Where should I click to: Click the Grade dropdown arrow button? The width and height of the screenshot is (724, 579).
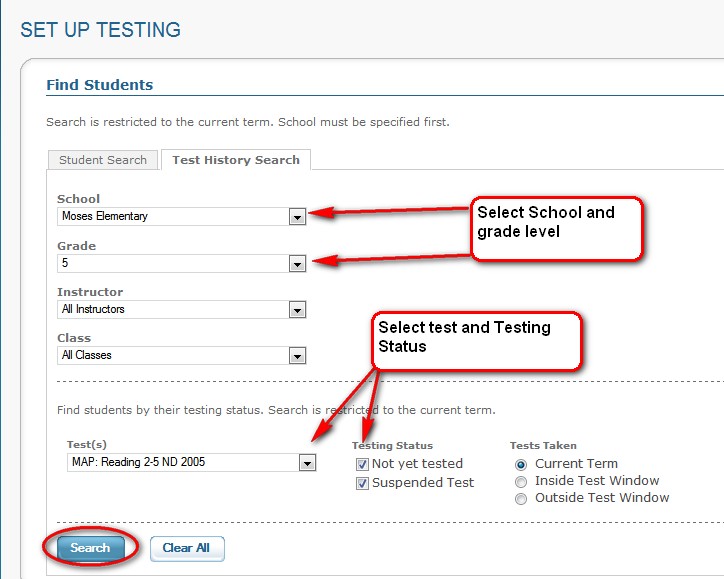click(x=296, y=264)
